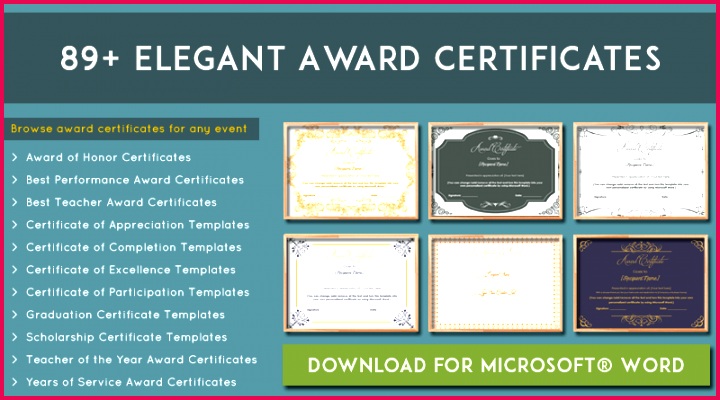Select the certificate with corner snowflake ornaments

[x=351, y=283]
